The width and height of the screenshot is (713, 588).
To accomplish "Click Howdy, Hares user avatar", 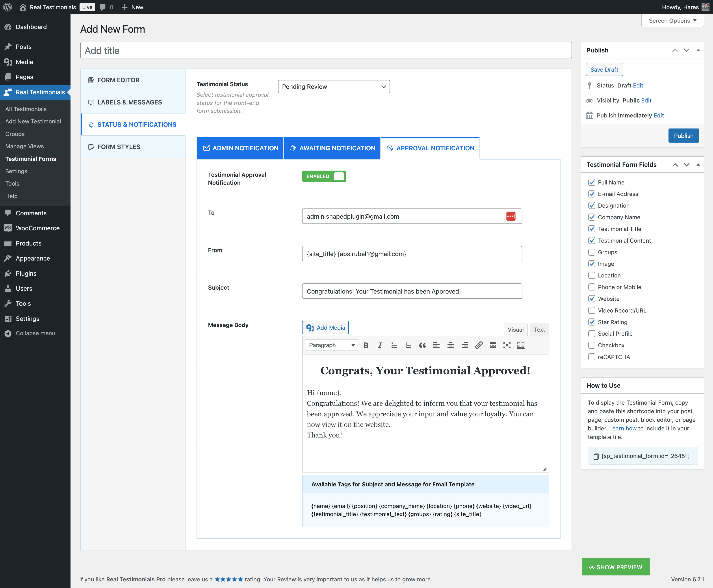I will (705, 7).
